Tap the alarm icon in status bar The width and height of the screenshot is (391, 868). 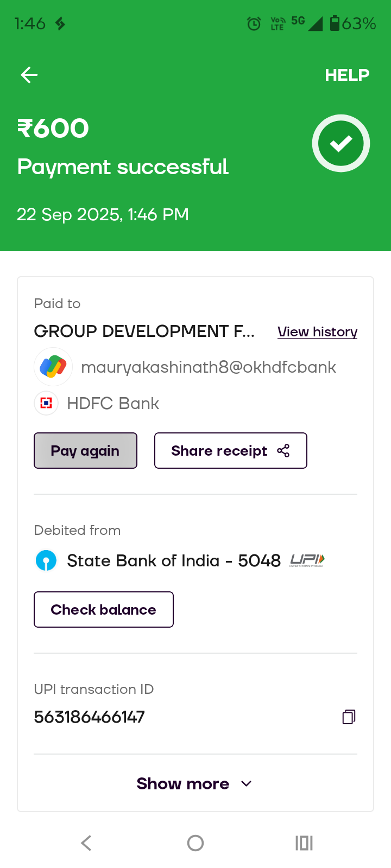point(254,23)
